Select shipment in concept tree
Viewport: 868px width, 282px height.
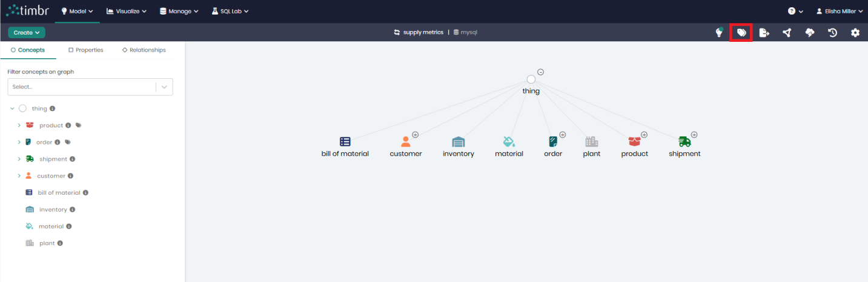[53, 159]
